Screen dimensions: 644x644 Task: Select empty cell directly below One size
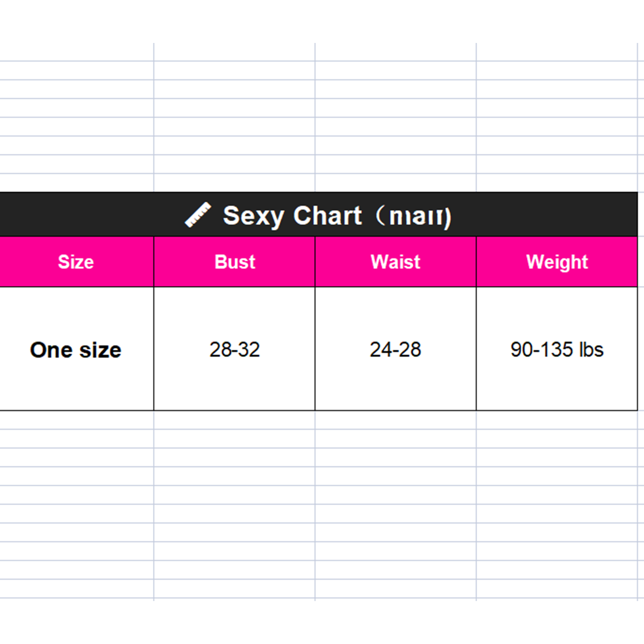76,420
